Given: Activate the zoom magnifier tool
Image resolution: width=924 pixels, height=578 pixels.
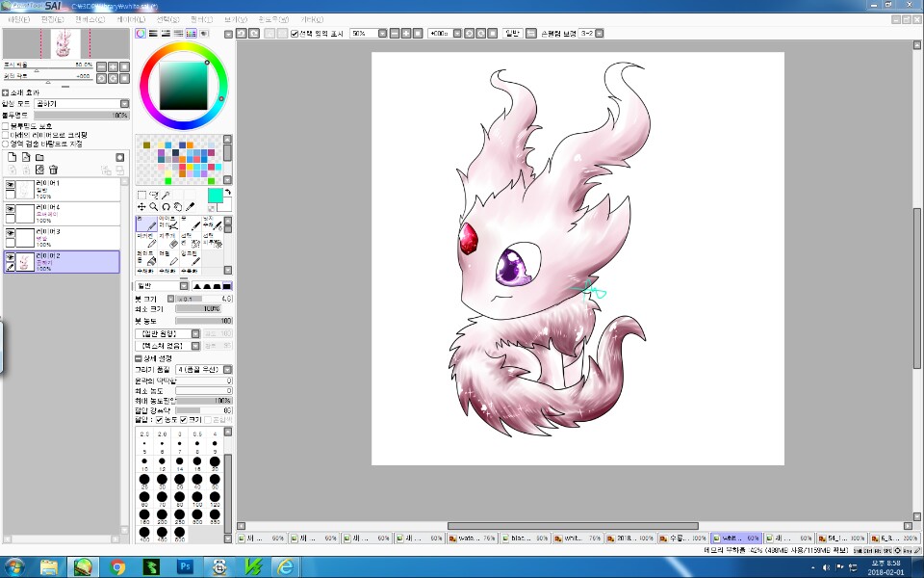Looking at the screenshot, I should (154, 207).
